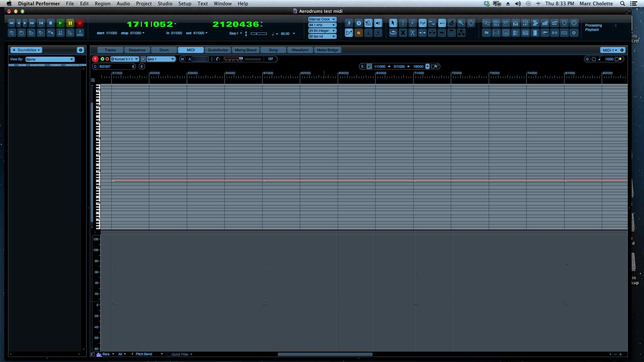Click the horizontal scrollbar thumb at bottom
Viewport: 644px width, 362px height.
(325, 354)
